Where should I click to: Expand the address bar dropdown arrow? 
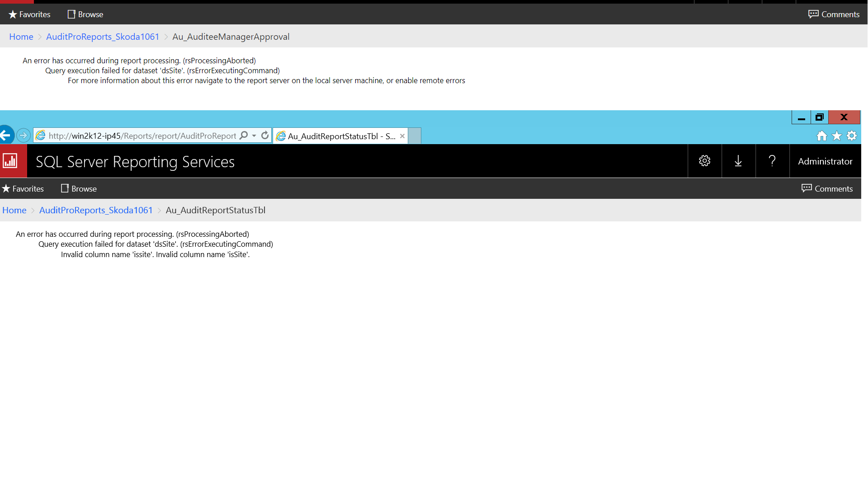254,136
